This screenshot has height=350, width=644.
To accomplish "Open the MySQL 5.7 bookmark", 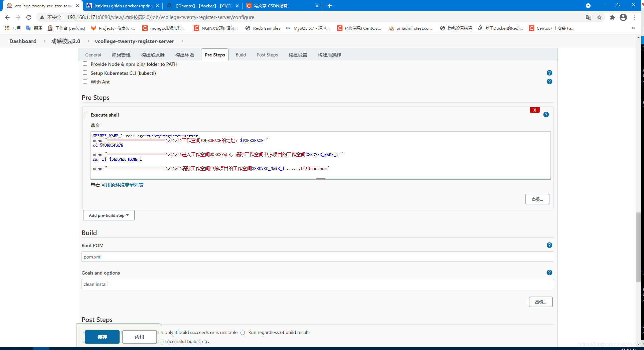I will [308, 28].
